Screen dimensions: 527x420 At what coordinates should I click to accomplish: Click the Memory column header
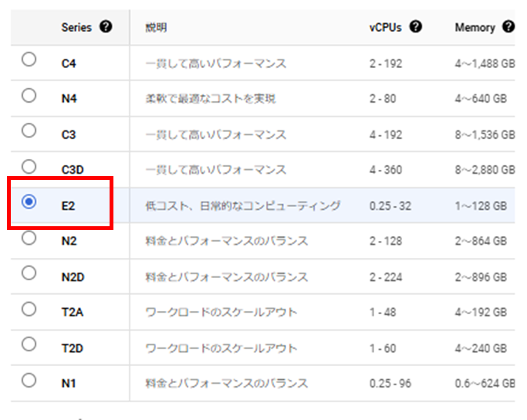point(475,28)
